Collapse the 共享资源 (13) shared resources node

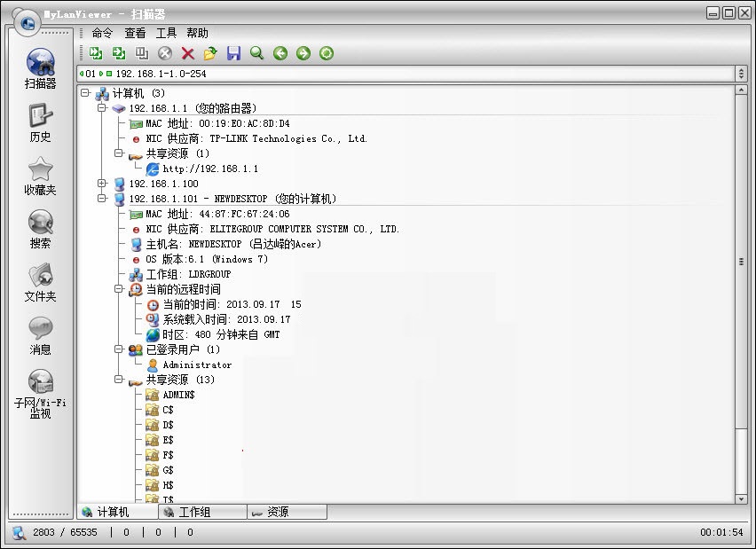[x=121, y=379]
